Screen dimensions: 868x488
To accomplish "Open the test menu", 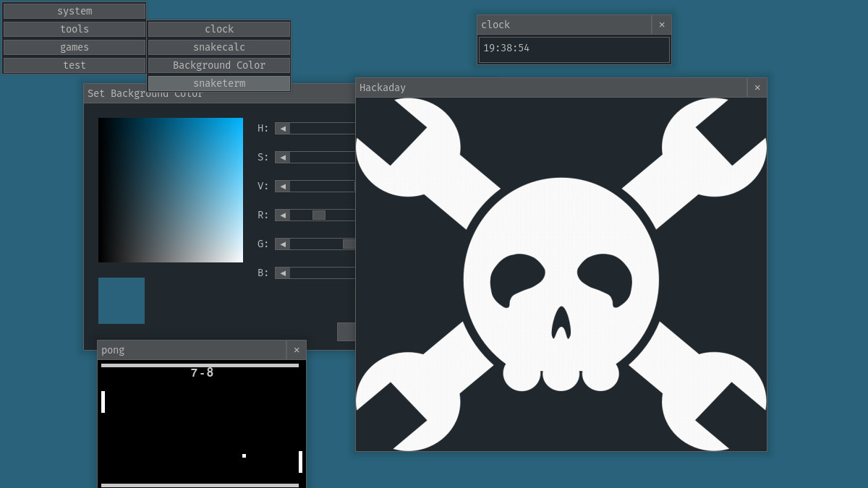I will click(75, 65).
